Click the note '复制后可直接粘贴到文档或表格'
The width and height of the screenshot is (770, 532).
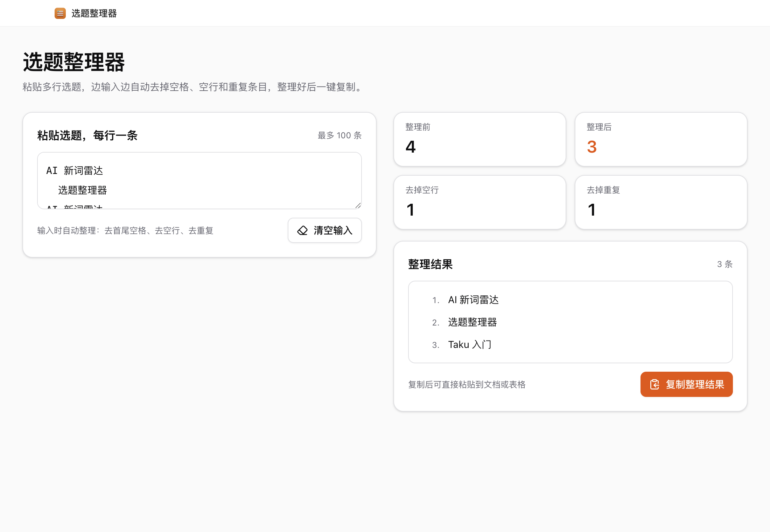pos(467,385)
